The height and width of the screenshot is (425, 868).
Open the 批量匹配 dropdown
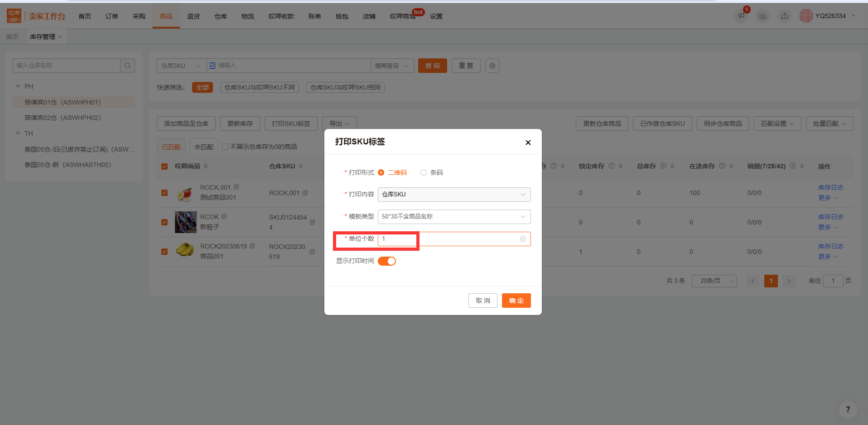pos(829,124)
